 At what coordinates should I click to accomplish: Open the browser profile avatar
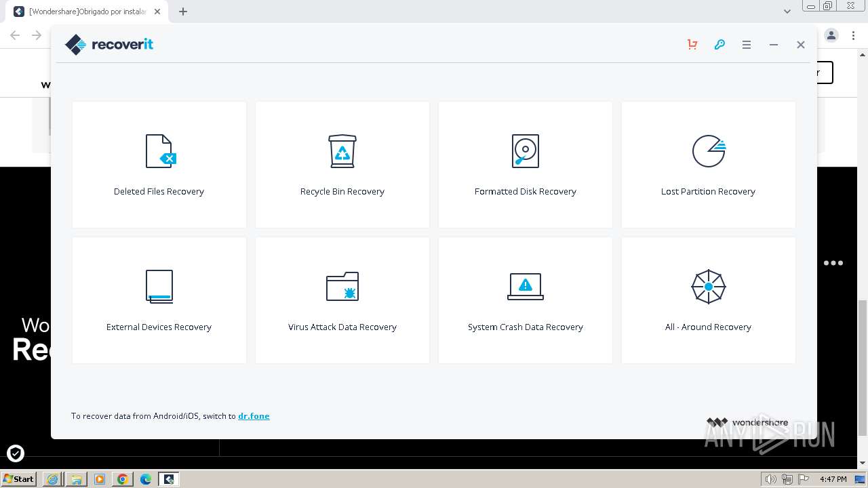[x=831, y=35]
